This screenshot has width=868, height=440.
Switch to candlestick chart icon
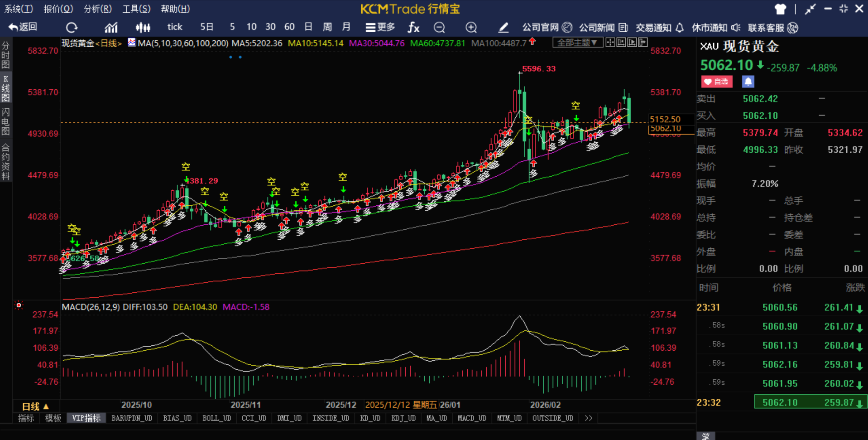coord(143,28)
